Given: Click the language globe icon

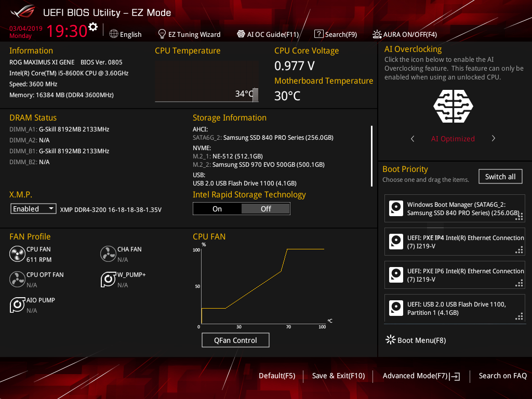Looking at the screenshot, I should (x=114, y=34).
